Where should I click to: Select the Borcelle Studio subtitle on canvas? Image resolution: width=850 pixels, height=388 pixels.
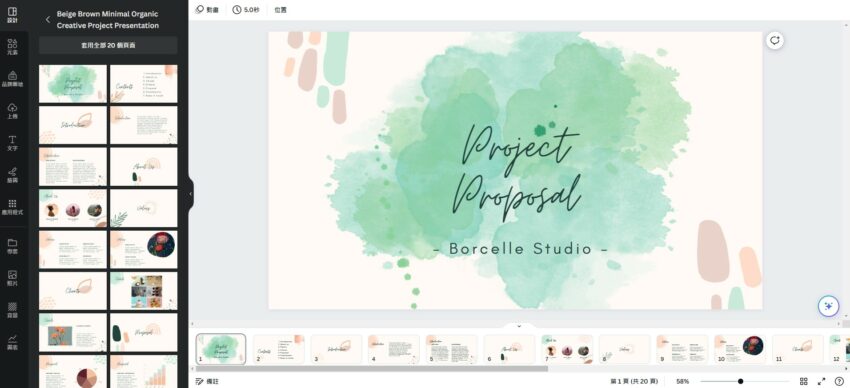coord(521,249)
